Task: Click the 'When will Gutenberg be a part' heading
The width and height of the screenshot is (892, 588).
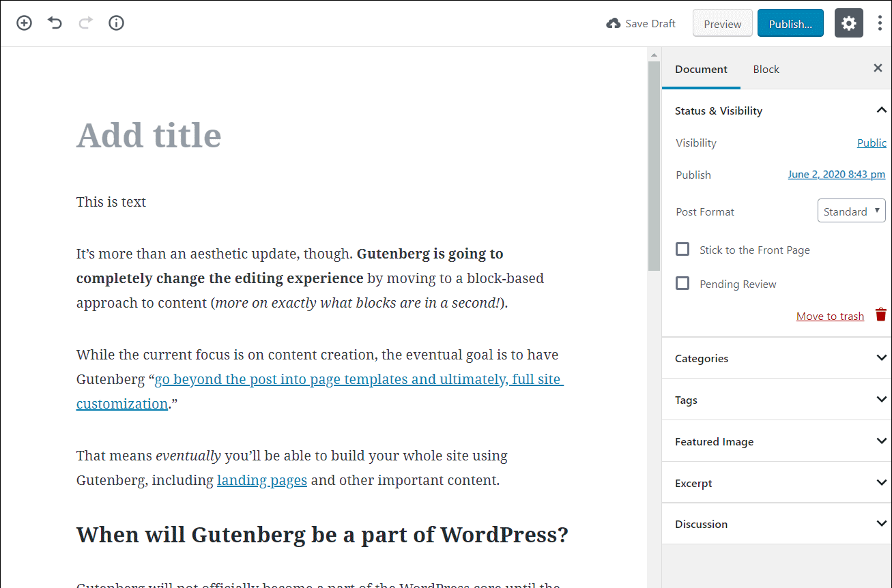Action: pos(322,534)
